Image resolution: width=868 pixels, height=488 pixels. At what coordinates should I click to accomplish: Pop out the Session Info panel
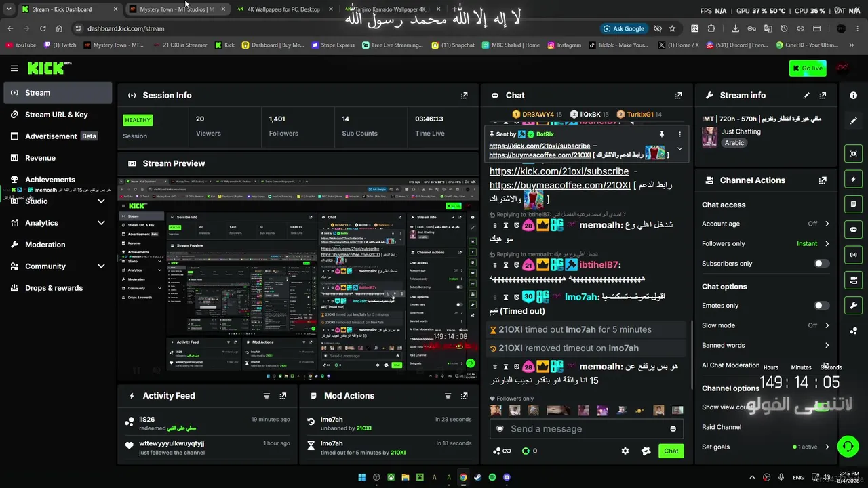click(464, 96)
